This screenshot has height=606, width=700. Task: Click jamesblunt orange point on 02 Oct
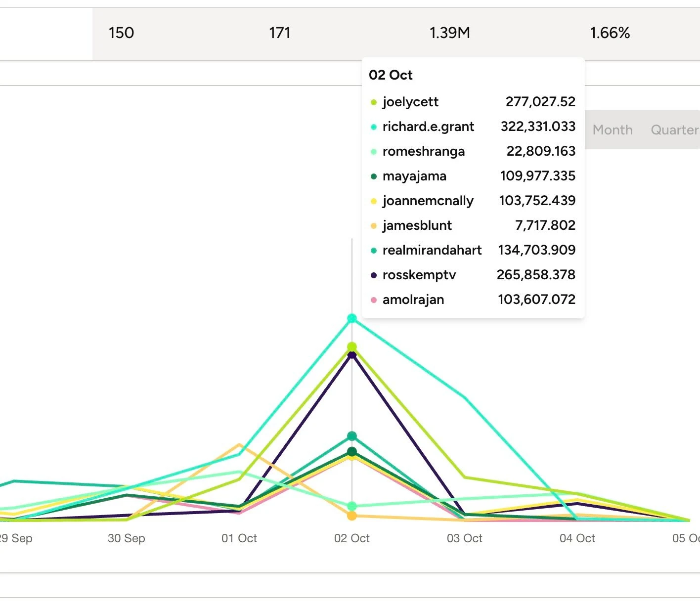pyautogui.click(x=352, y=516)
